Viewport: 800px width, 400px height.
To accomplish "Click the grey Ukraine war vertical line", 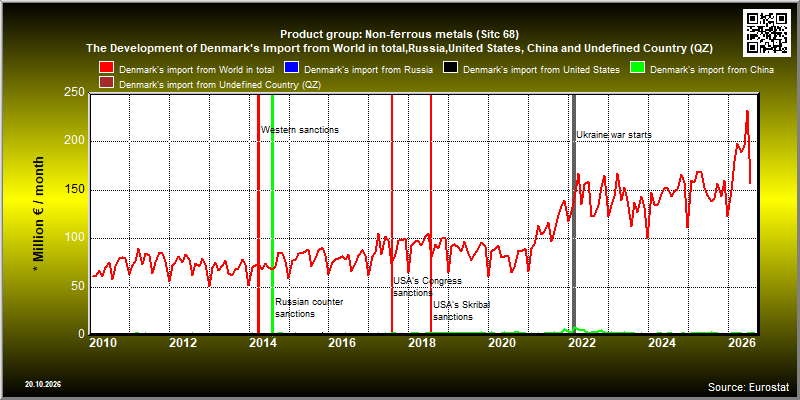I will tap(574, 214).
